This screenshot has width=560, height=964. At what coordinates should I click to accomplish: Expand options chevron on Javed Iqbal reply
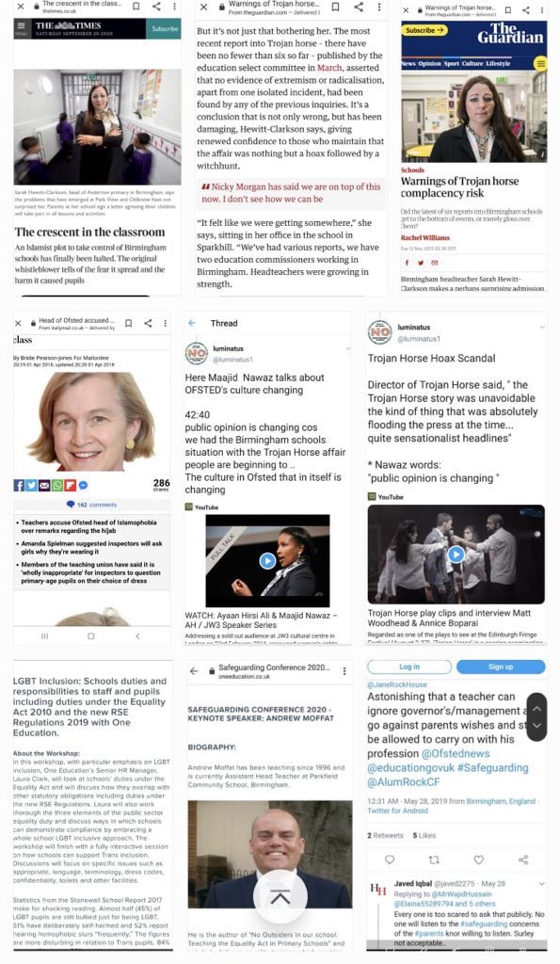(x=541, y=883)
